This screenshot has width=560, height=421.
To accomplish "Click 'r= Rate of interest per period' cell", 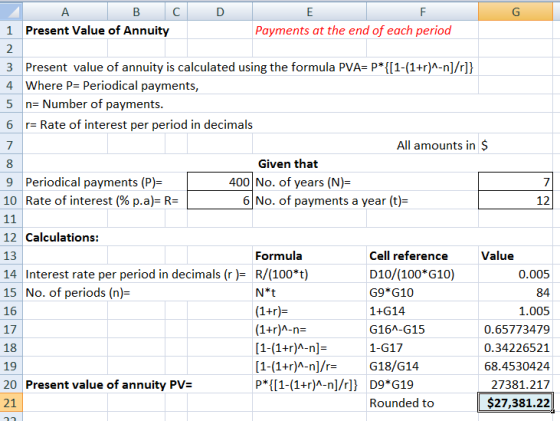I will (x=139, y=125).
